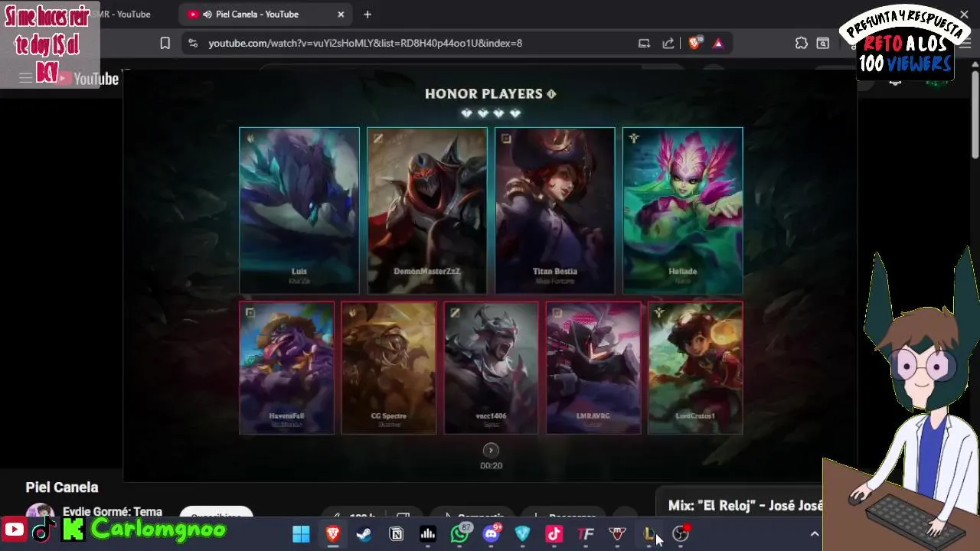This screenshot has width=980, height=551.
Task: Click the Piel Canela video title
Action: [62, 487]
